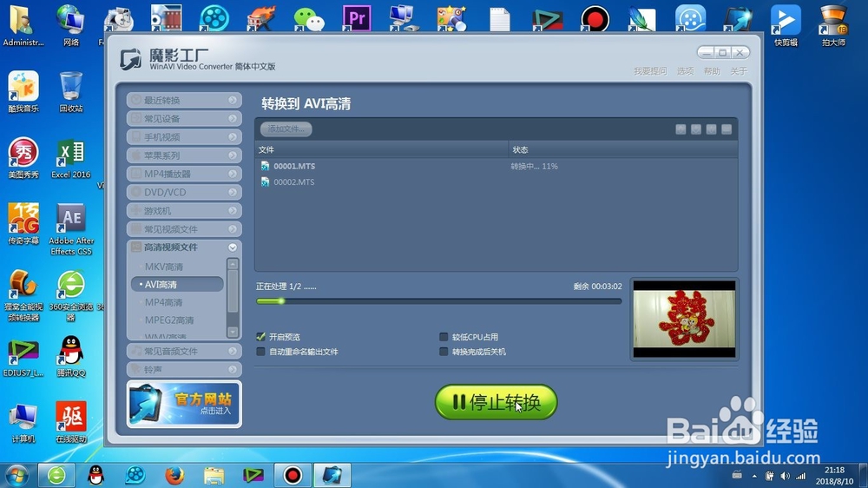Click the conversion progress bar
This screenshot has width=868, height=488.
439,301
